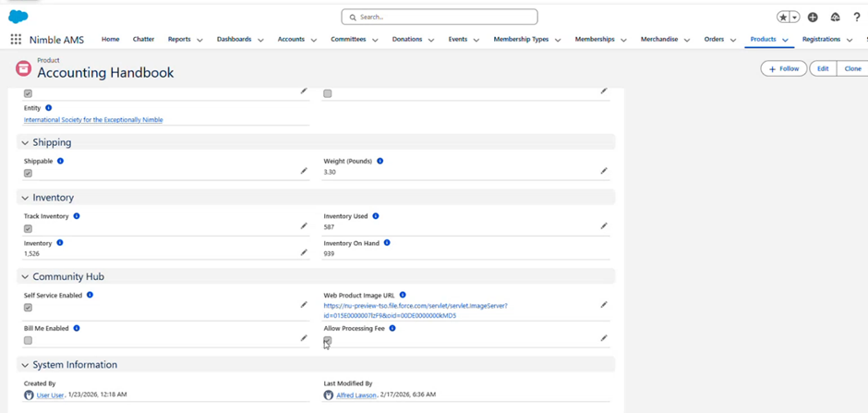868x413 pixels.
Task: Collapse the Inventory section
Action: click(x=25, y=198)
